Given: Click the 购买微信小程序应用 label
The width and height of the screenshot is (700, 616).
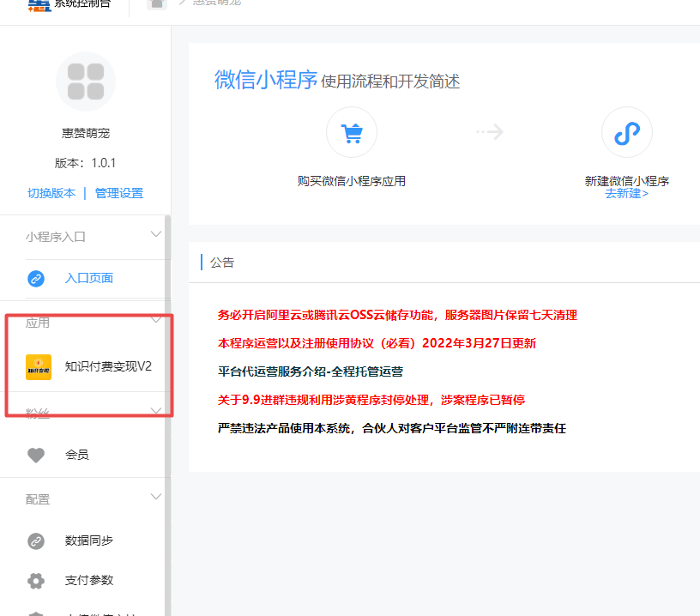Looking at the screenshot, I should tap(352, 181).
